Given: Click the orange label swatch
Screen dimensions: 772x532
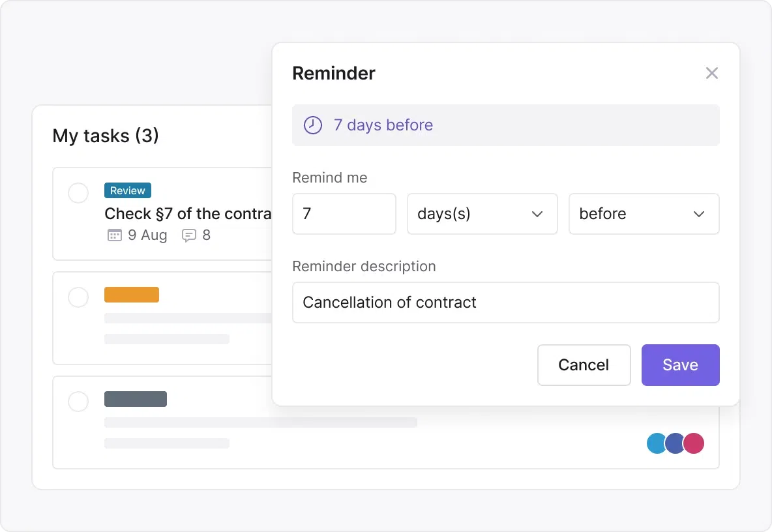Looking at the screenshot, I should point(132,295).
